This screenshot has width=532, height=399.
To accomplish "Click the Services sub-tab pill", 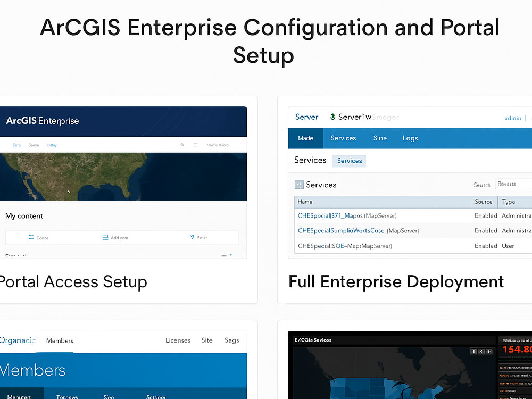I will [x=350, y=161].
